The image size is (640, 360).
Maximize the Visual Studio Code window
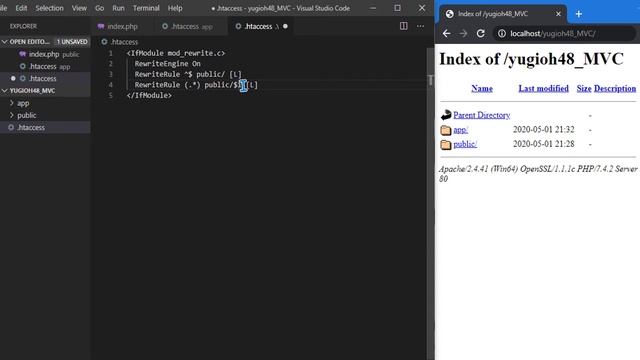pos(398,8)
